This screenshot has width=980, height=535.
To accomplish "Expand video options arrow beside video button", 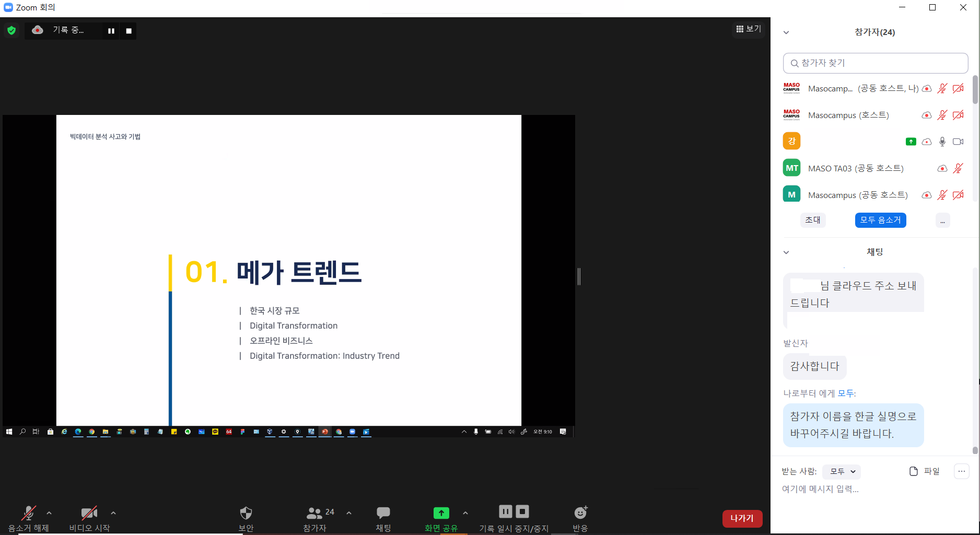I will pos(113,513).
